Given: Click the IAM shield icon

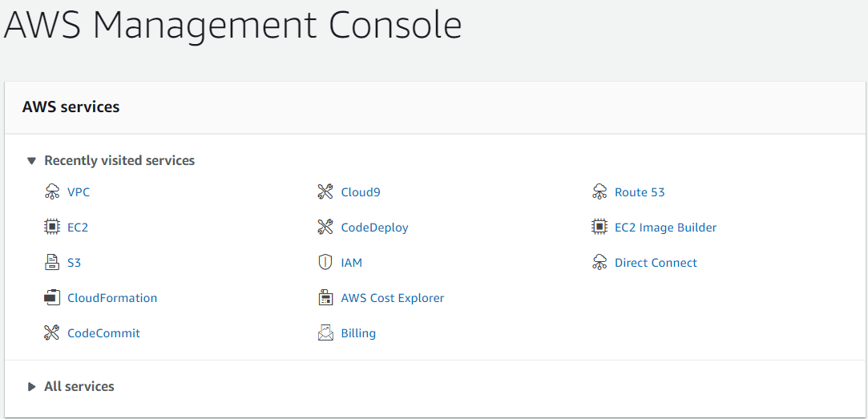Looking at the screenshot, I should point(325,262).
